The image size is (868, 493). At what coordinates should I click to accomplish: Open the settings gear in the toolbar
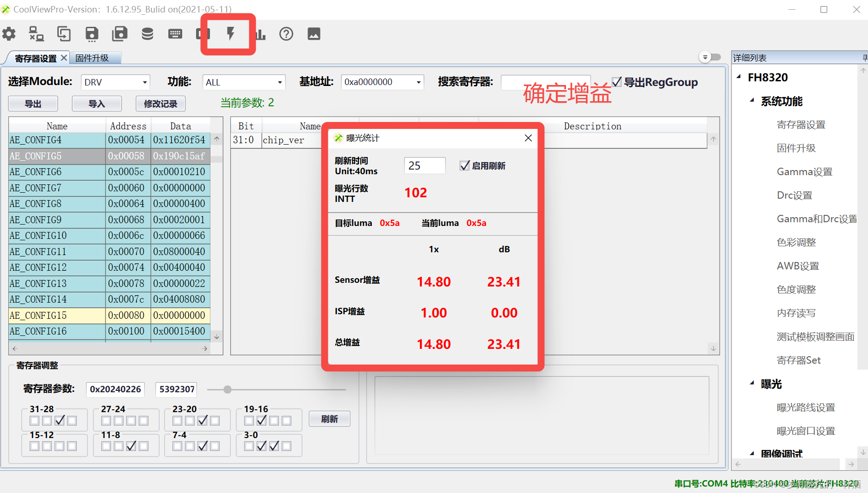[x=9, y=34]
